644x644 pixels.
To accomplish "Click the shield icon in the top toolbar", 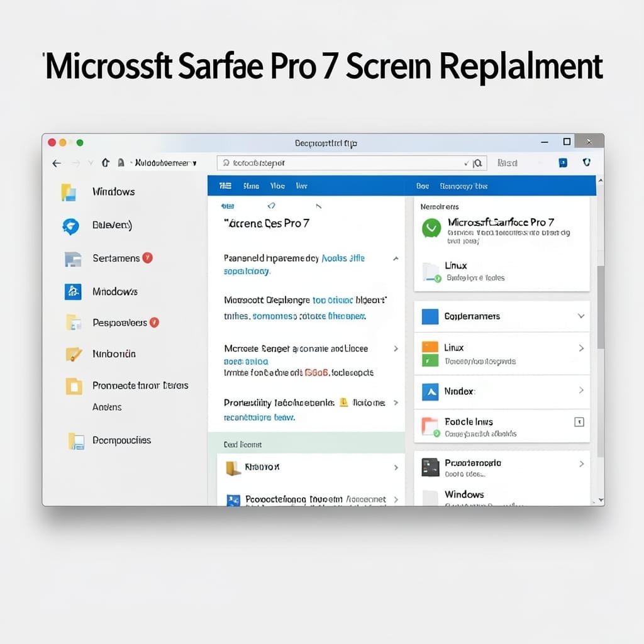I will (587, 163).
